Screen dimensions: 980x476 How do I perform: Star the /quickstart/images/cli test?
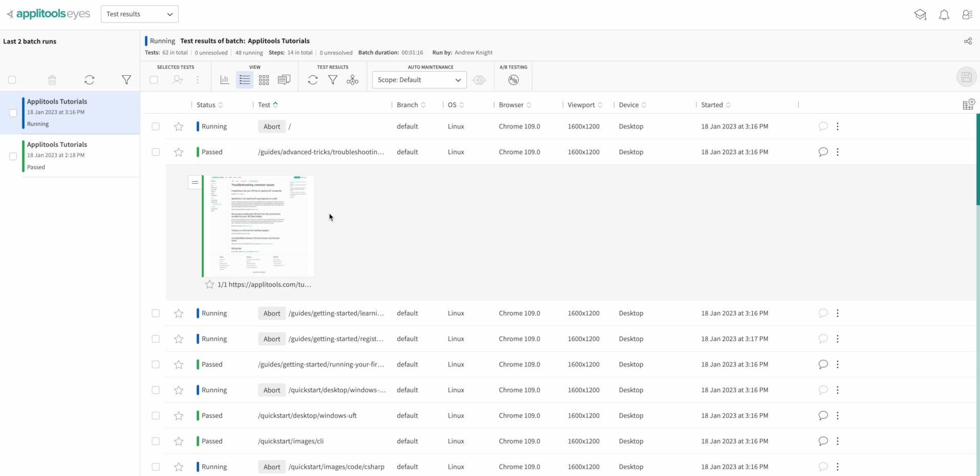coord(178,441)
